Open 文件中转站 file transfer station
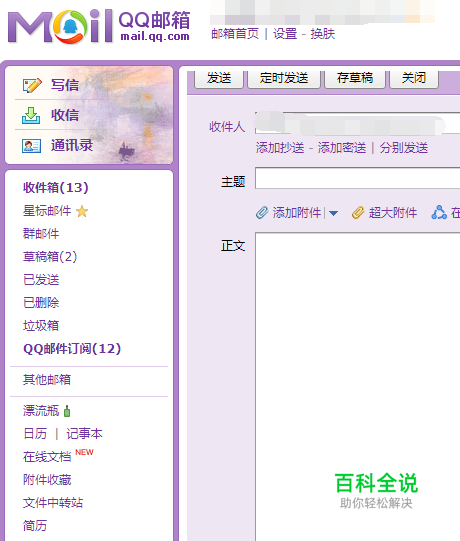This screenshot has width=460, height=541. [53, 503]
